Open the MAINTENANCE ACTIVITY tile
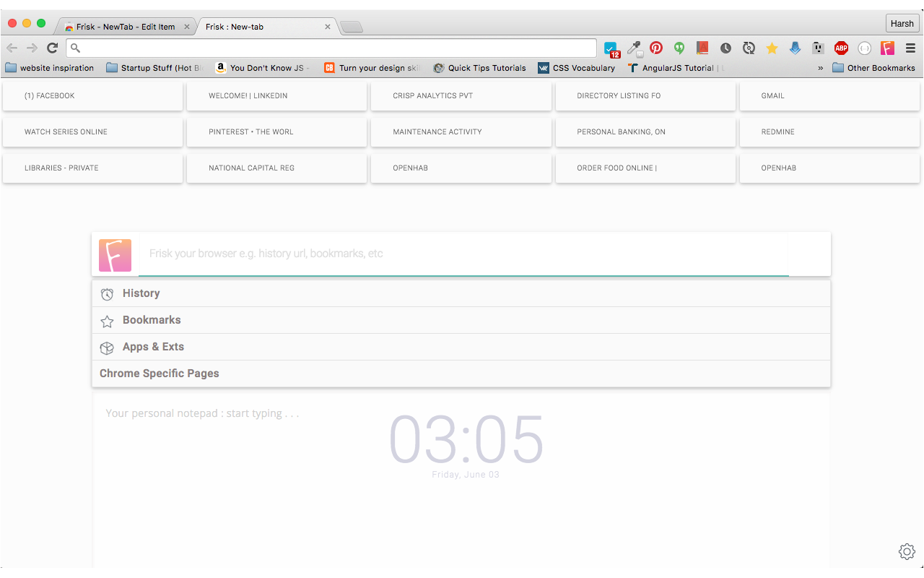 461,132
